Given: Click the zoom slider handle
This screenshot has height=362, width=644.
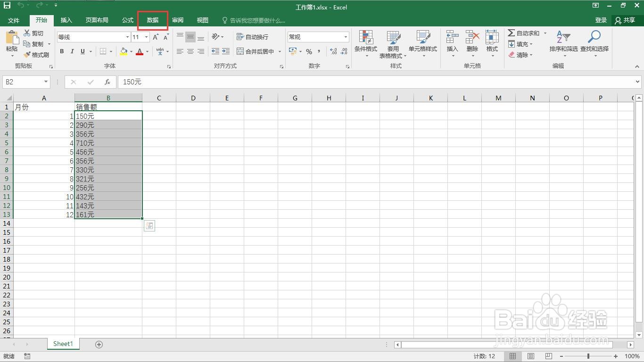Looking at the screenshot, I should coord(588,356).
